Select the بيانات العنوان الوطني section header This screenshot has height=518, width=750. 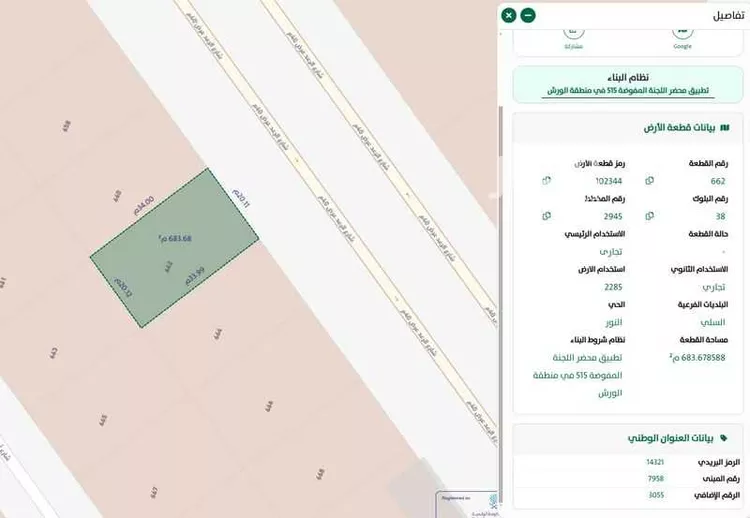pyautogui.click(x=628, y=438)
